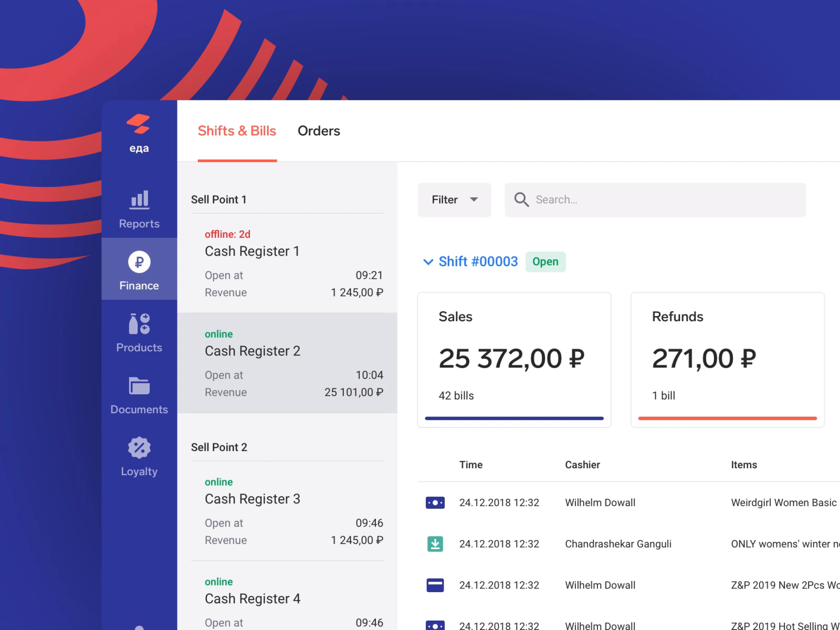Click the teal refund icon on Chandrashekar Ganguli's row

click(x=435, y=543)
